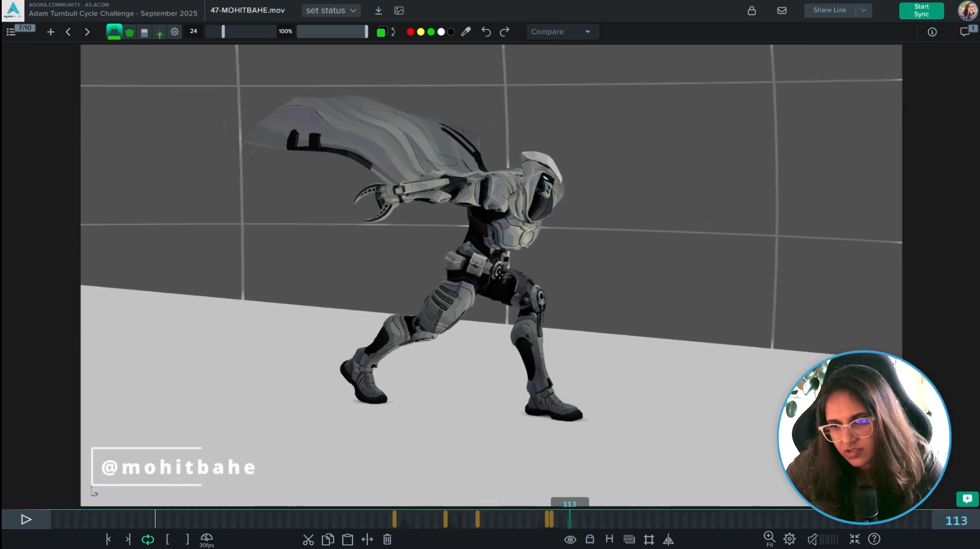Screen dimensions: 980x549
Task: Delete annotation using the trash icon
Action: 387,539
